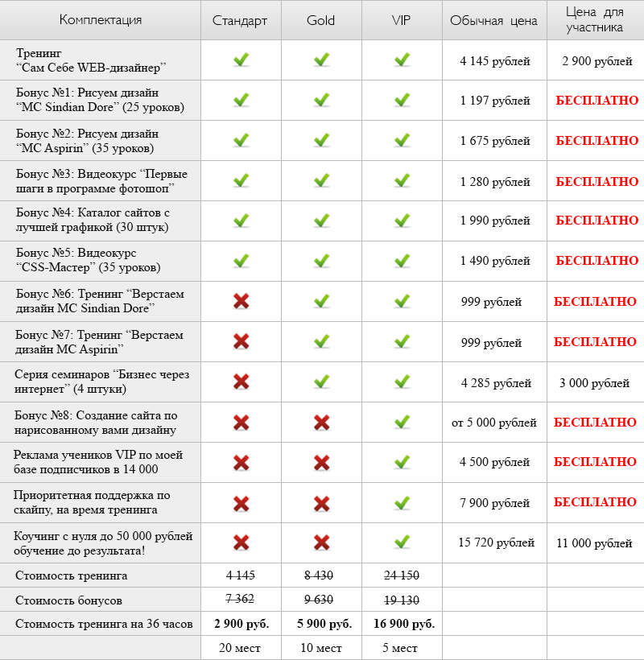
Task: Click Стандарт checkmark for Бонус №5 CSS-Мастер
Action: [x=241, y=261]
